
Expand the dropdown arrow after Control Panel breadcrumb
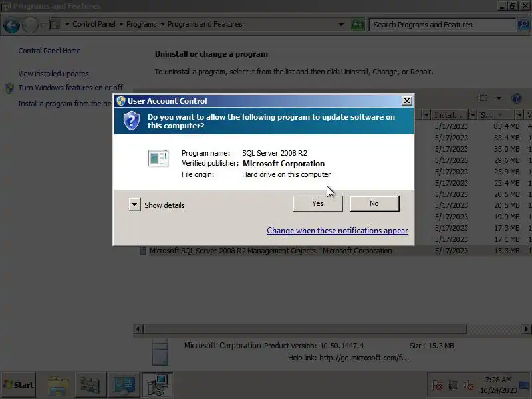(121, 25)
